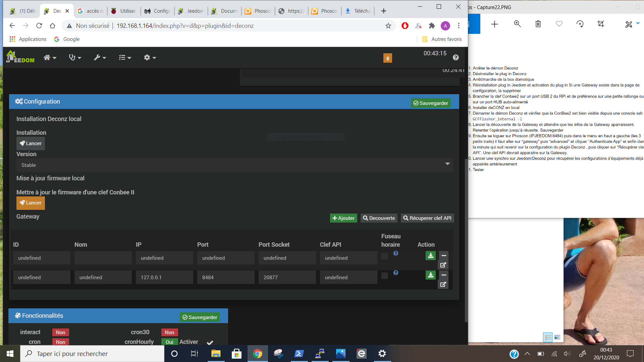Screen dimensions: 644x362
Task: Click Récuperer clef API button
Action: coord(427,218)
